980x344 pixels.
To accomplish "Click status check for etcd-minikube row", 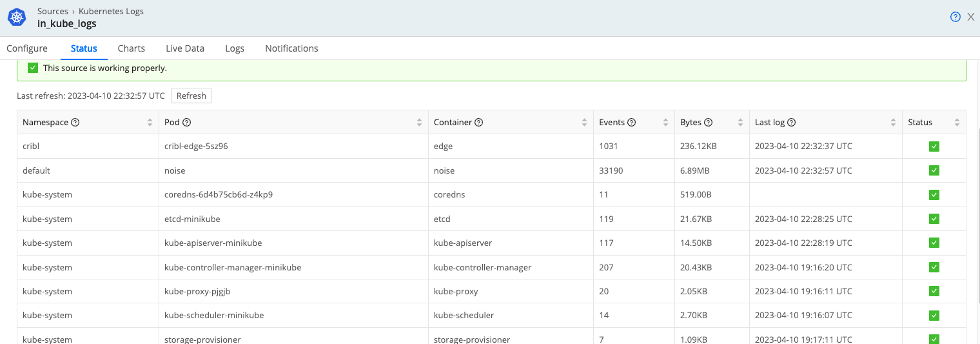I will click(x=934, y=219).
